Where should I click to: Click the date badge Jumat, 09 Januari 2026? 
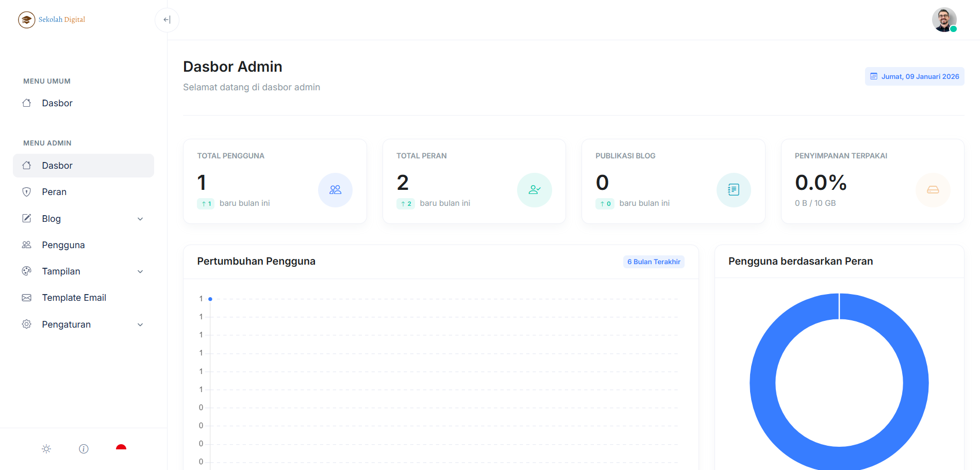(x=915, y=76)
